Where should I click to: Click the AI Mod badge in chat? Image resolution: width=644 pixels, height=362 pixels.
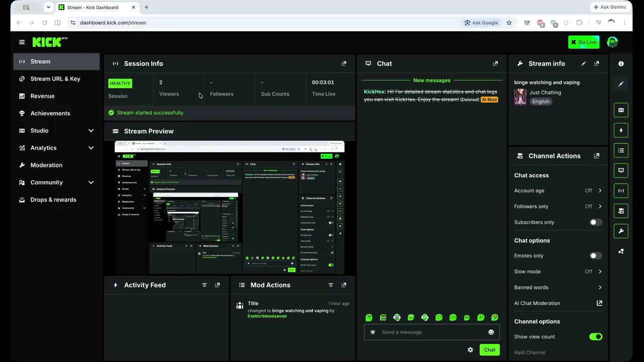[x=490, y=100]
